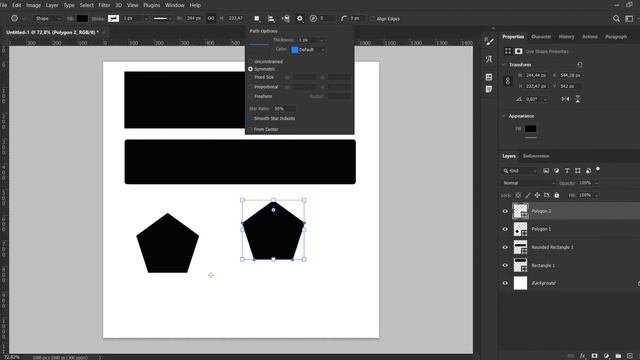Lock position icon in Layers panel
This screenshot has height=360, width=640.
(537, 196)
